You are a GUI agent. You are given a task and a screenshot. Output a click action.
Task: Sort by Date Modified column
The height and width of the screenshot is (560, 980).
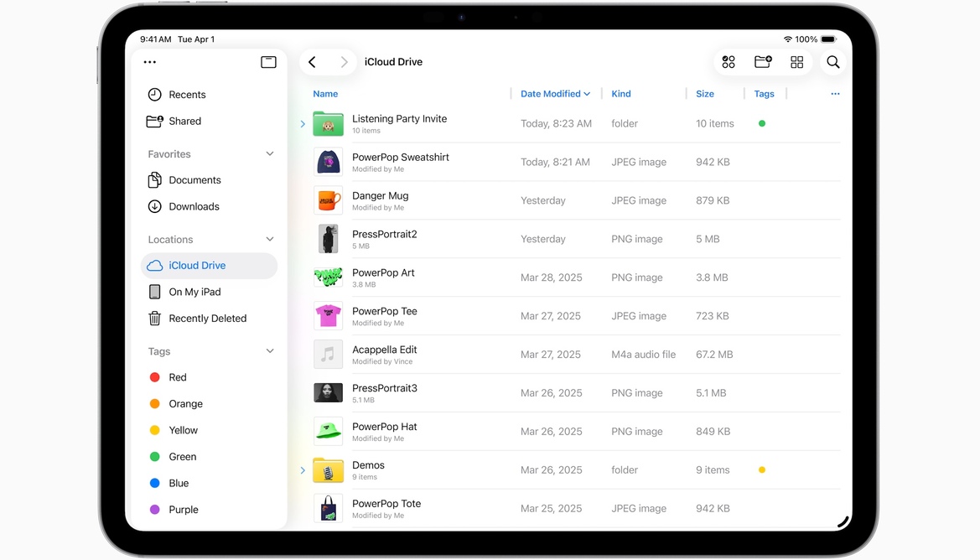coord(555,94)
